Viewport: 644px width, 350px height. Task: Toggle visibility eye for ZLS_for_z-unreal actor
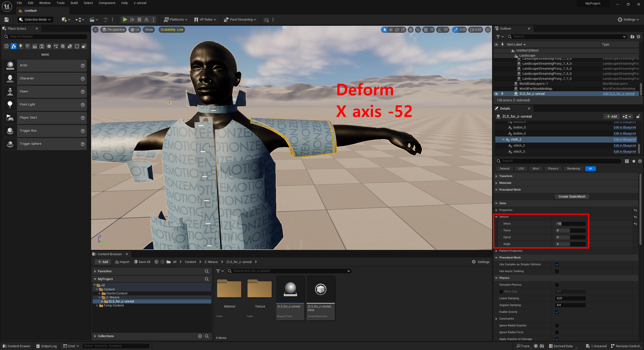496,94
